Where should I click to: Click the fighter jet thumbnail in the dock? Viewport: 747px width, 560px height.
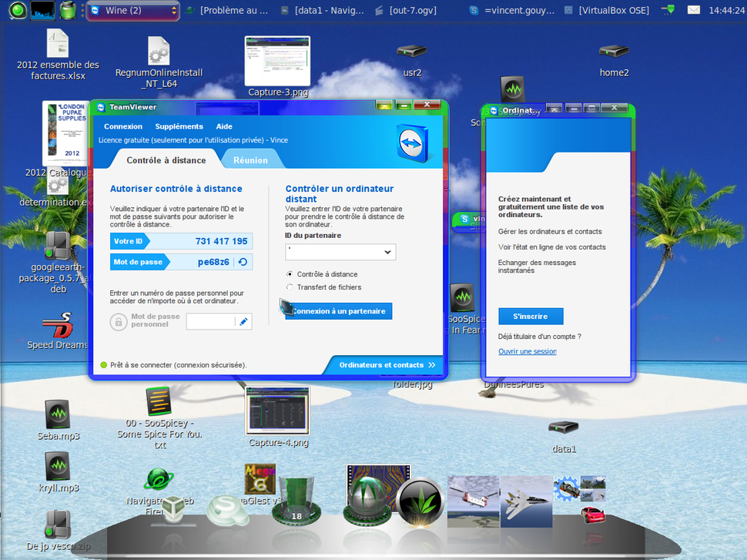coord(527,501)
